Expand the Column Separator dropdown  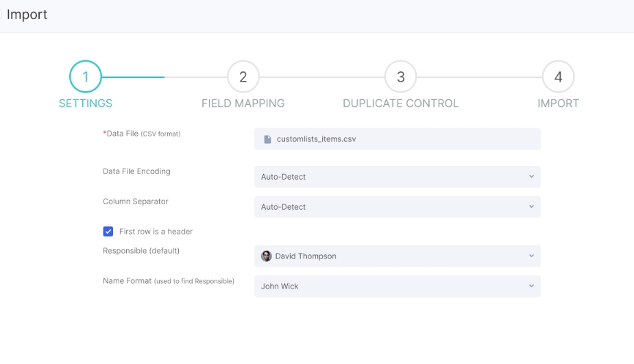click(398, 206)
